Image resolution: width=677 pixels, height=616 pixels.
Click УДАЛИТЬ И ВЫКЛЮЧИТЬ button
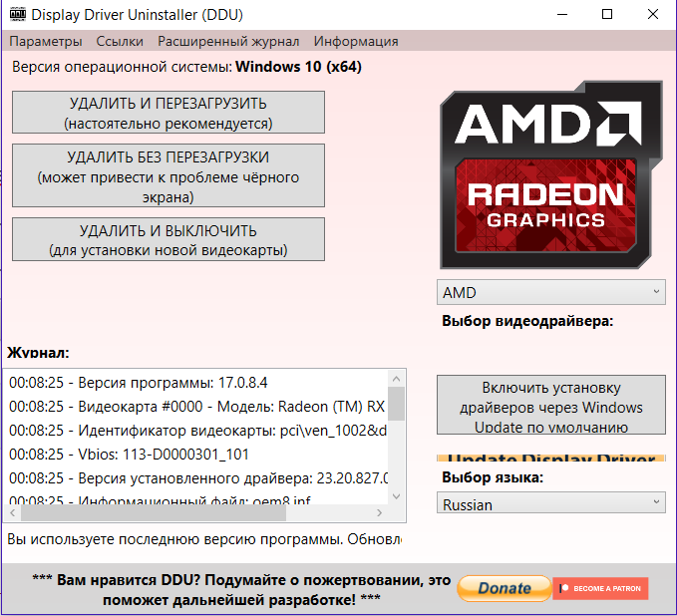tap(169, 239)
